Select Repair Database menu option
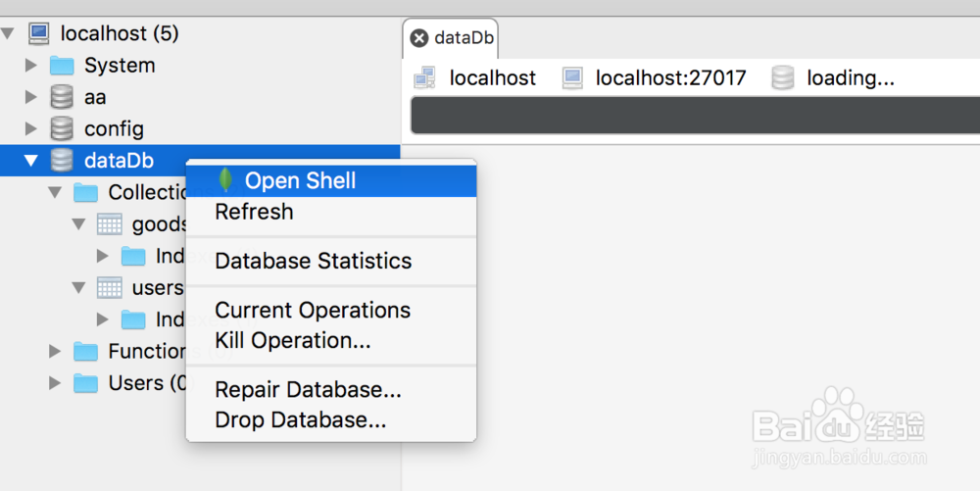Image resolution: width=980 pixels, height=491 pixels. pyautogui.click(x=308, y=389)
